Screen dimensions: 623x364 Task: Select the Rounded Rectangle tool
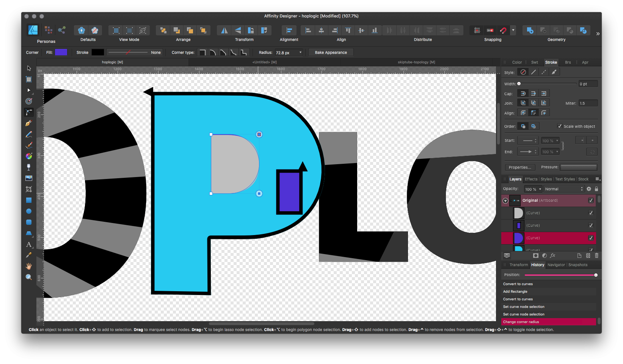[x=29, y=222]
